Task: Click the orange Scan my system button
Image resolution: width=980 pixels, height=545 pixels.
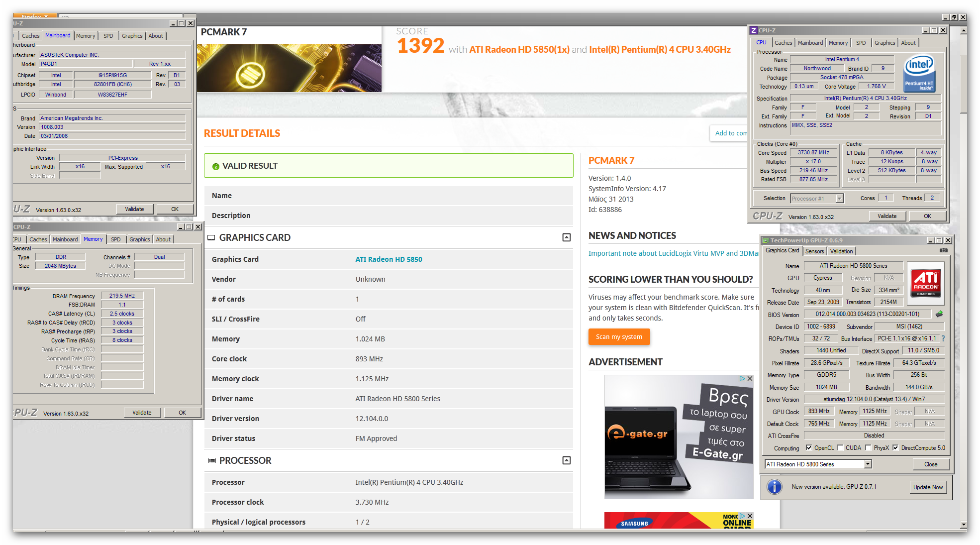Action: (619, 337)
